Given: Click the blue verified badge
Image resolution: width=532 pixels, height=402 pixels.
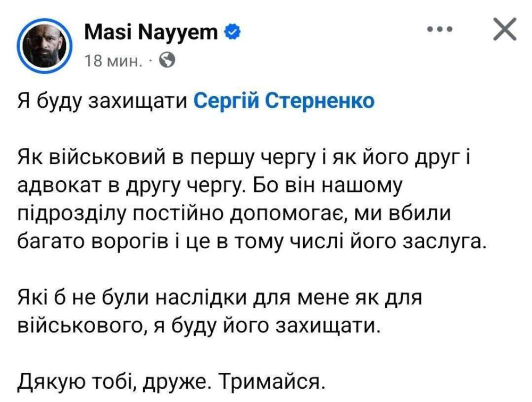Looking at the screenshot, I should 232,32.
